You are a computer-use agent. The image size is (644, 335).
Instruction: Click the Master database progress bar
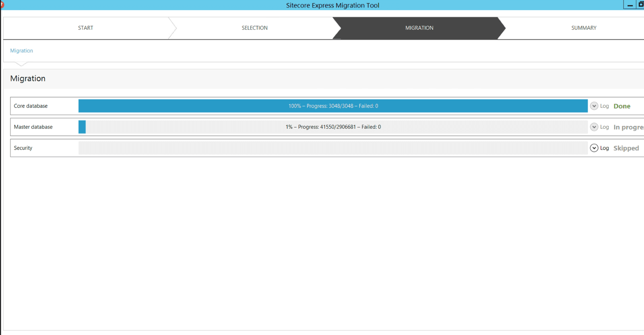(333, 127)
